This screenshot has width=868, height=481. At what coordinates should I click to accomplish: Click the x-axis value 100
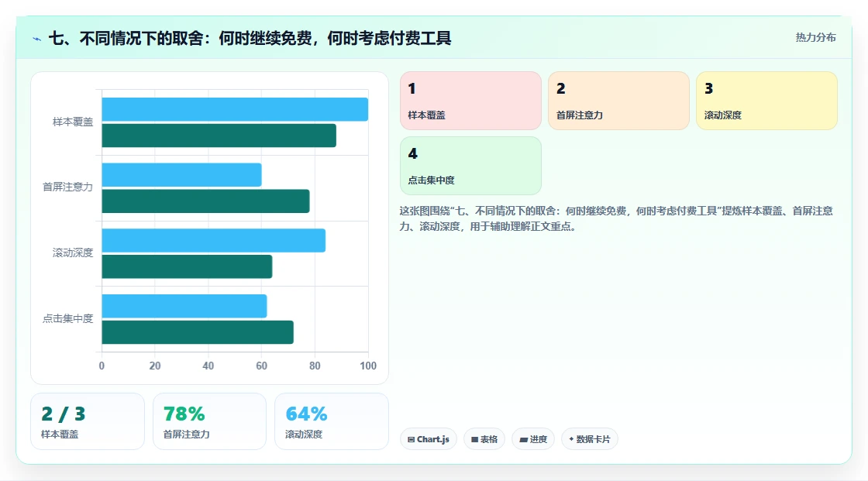368,366
